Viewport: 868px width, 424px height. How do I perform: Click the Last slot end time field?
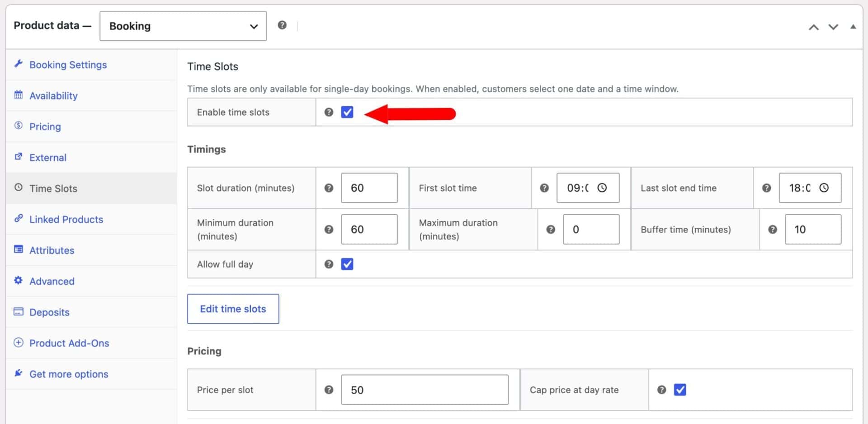click(x=810, y=188)
